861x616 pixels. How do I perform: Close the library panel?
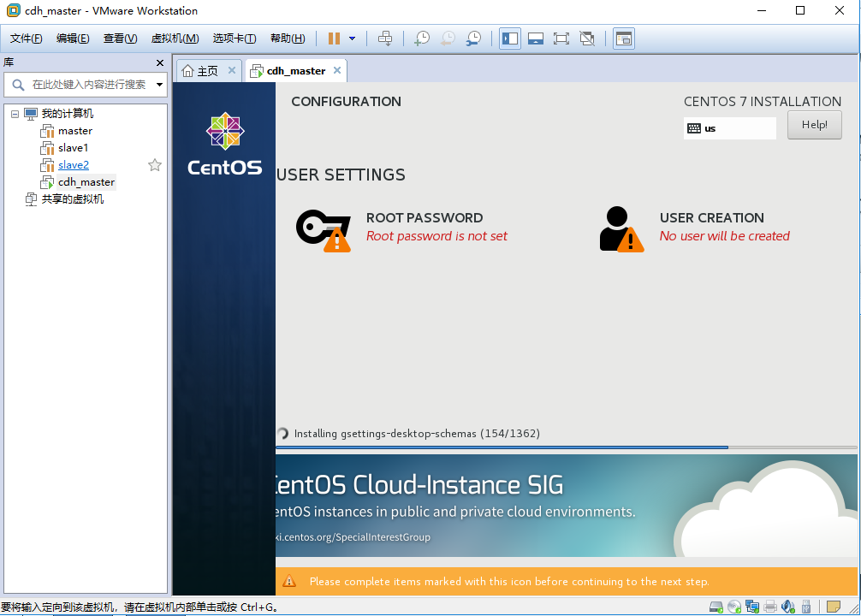pyautogui.click(x=160, y=62)
